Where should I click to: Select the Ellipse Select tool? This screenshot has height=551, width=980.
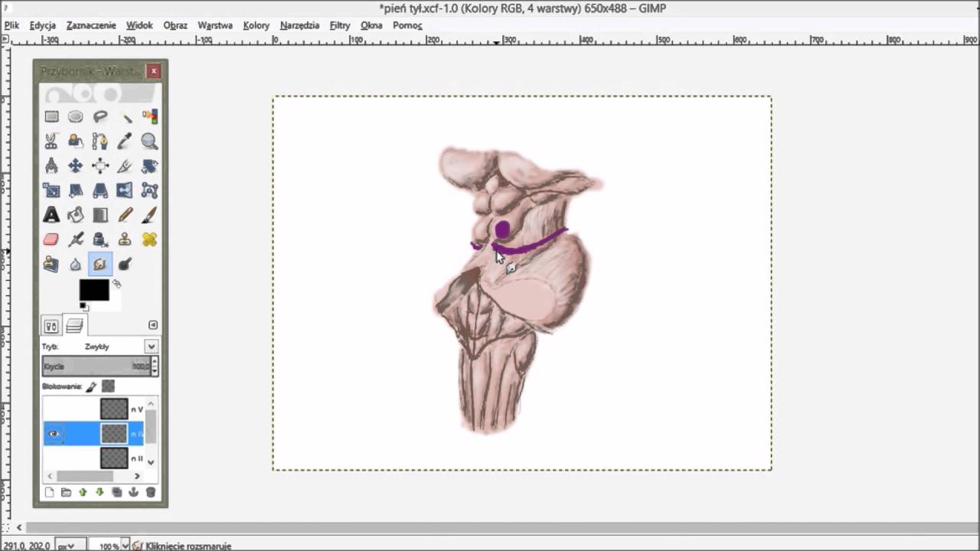pos(76,116)
